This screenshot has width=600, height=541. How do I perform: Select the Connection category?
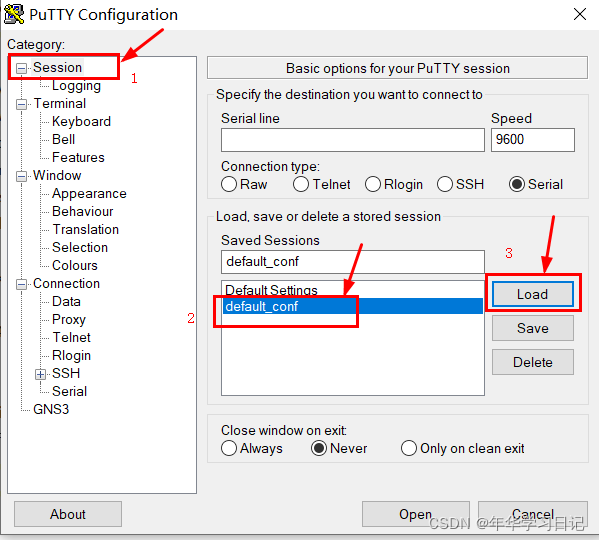point(66,283)
